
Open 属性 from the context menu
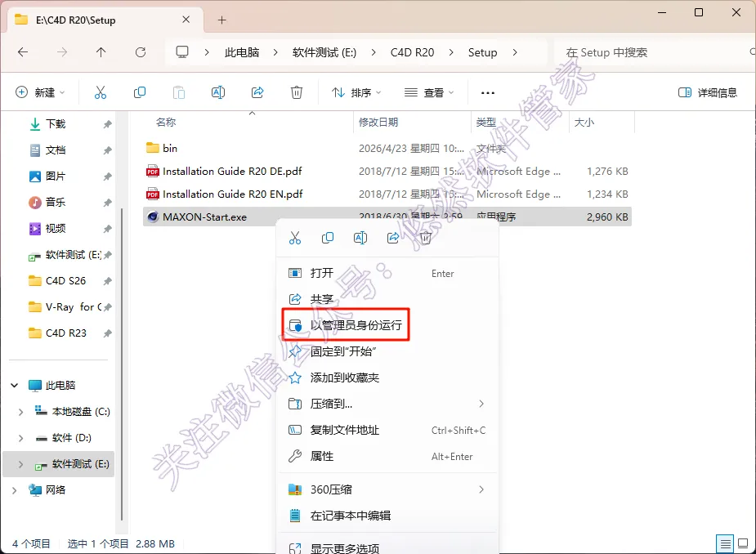tap(387, 456)
